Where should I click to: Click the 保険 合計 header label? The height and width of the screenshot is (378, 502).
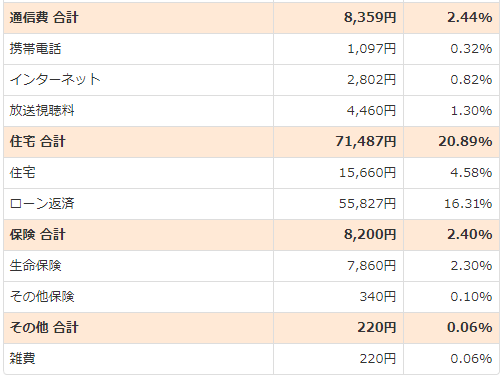pyautogui.click(x=37, y=235)
